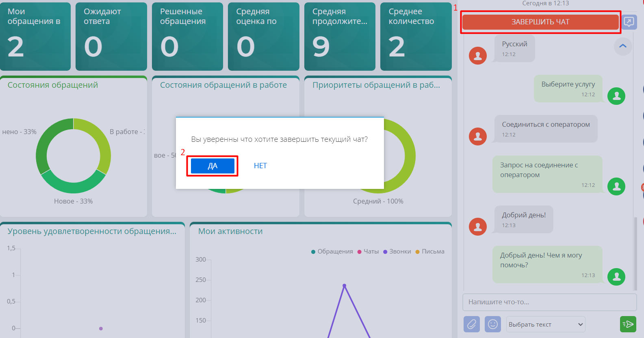The image size is (644, 338).
Task: Toggle the Обращения legend item
Action: [x=332, y=251]
